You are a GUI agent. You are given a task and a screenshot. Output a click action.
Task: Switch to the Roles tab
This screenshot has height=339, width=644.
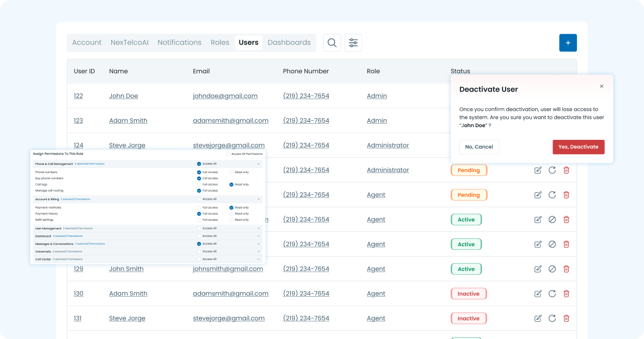click(220, 43)
